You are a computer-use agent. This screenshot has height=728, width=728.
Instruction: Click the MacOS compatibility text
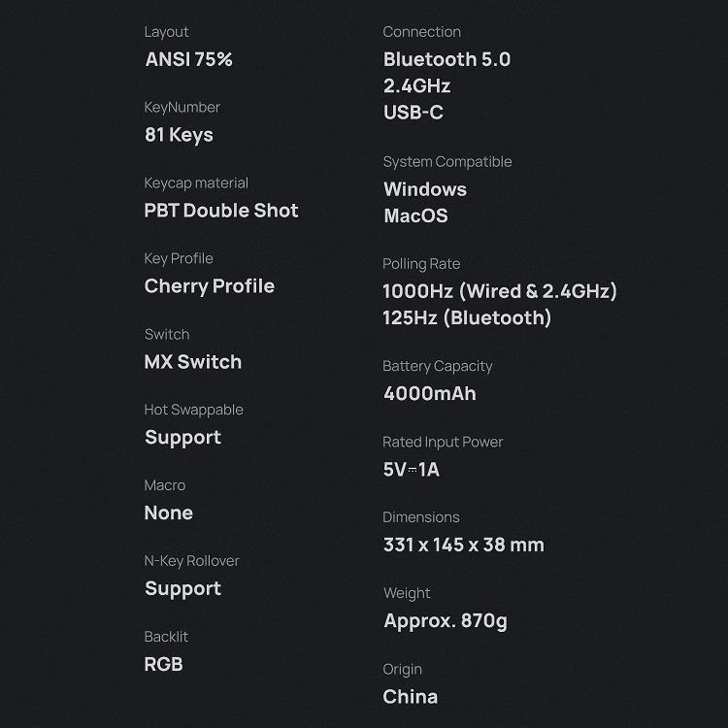[415, 215]
